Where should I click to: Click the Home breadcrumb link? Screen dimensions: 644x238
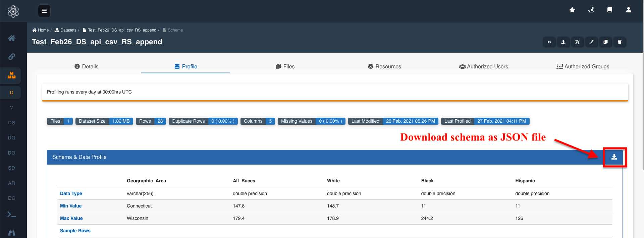(x=41, y=30)
